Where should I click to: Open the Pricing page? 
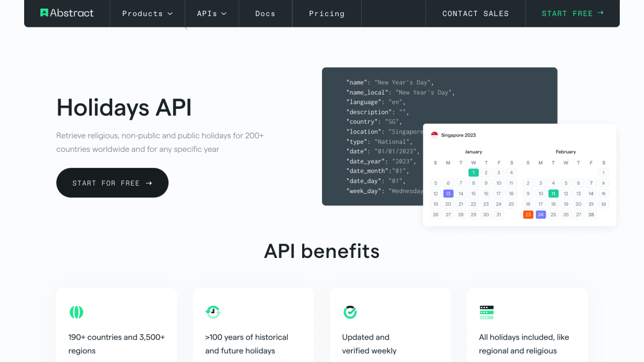(327, 13)
